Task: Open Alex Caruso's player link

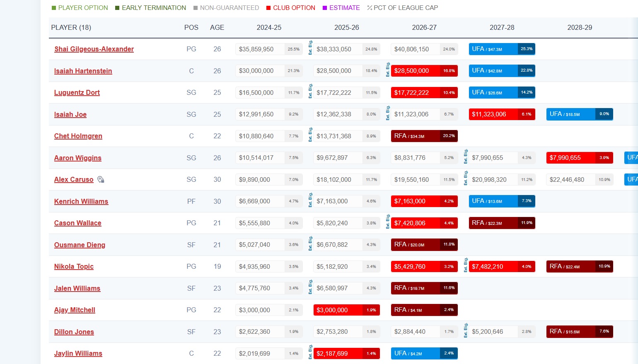Action: coord(74,179)
